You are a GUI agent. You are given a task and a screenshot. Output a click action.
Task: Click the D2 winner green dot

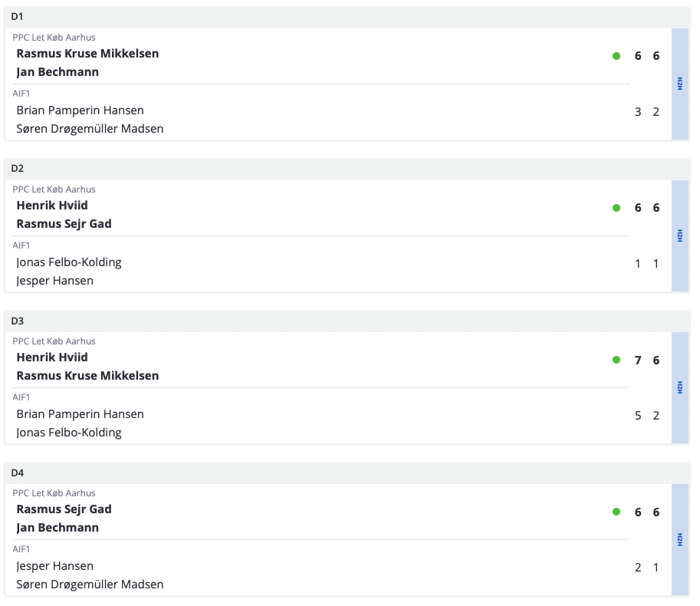(616, 208)
